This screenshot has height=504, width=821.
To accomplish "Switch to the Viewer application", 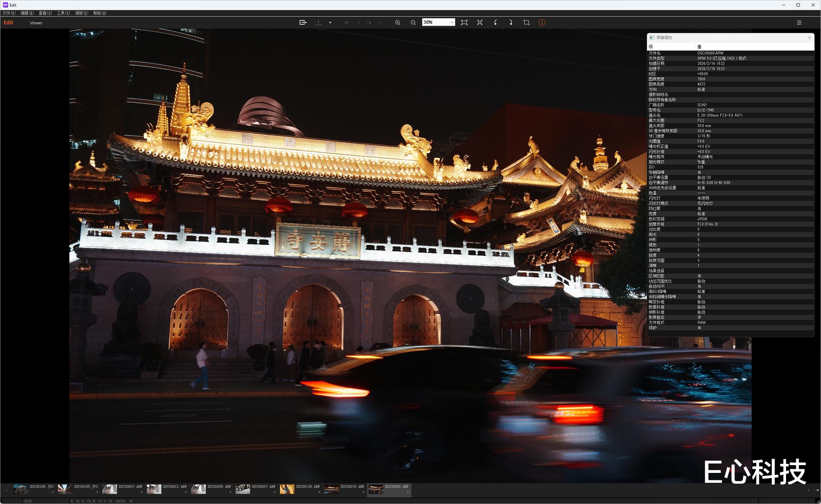I will point(36,23).
